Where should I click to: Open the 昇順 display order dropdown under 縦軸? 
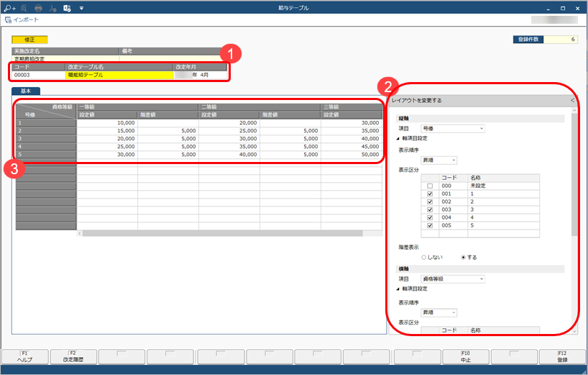coord(438,161)
